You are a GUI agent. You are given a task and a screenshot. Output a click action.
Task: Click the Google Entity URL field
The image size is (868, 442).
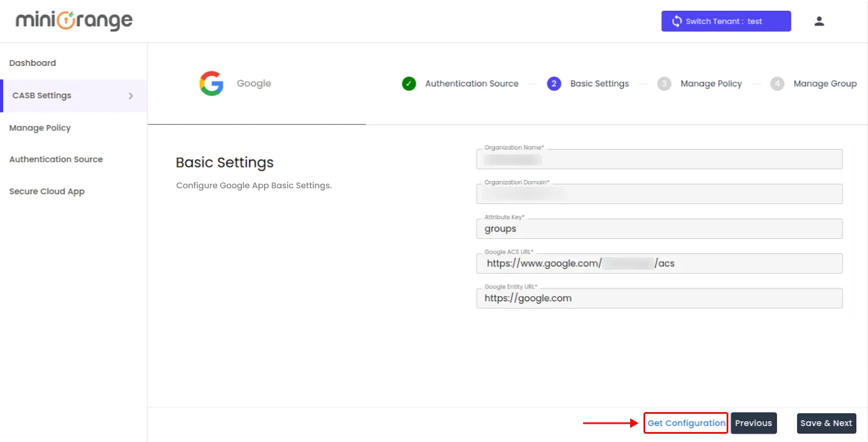(x=658, y=298)
